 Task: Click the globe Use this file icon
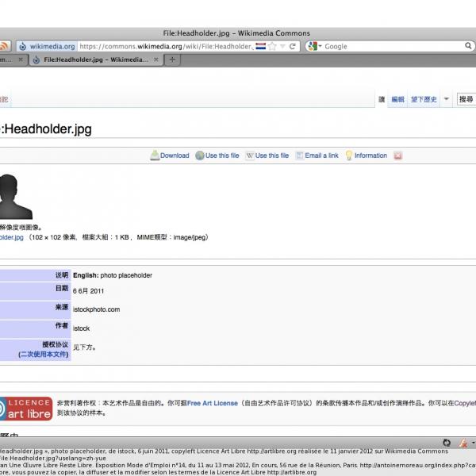click(199, 155)
